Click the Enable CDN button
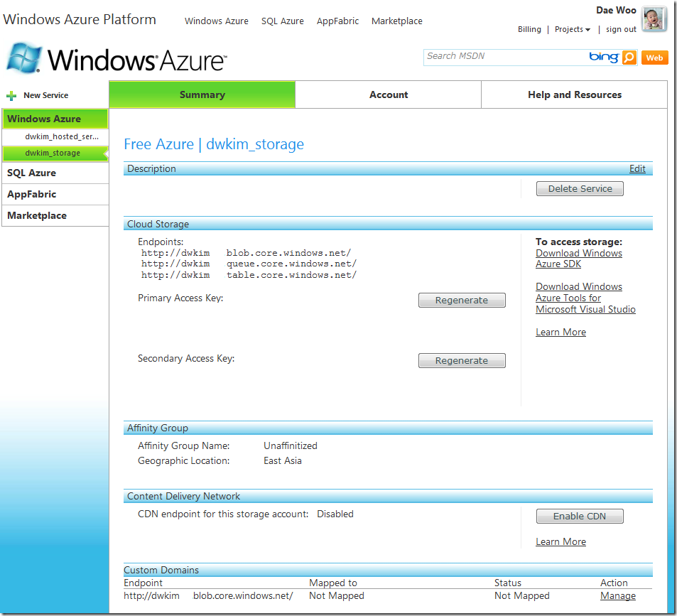This screenshot has height=616, width=677. (x=580, y=517)
